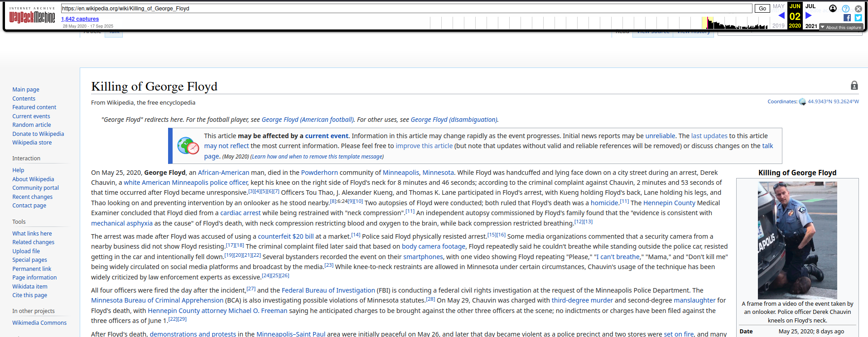This screenshot has height=337, width=868.
Task: Click the current event globe-clock icon
Action: click(188, 145)
